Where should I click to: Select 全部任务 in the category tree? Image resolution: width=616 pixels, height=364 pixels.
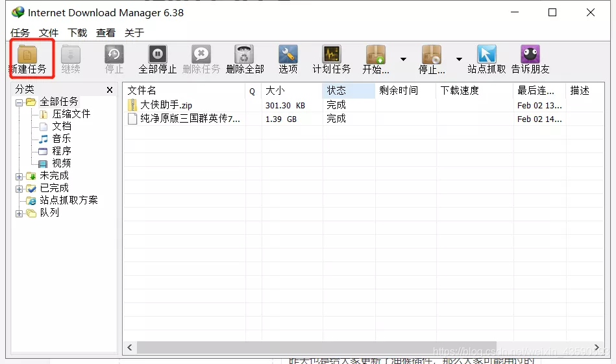click(59, 102)
